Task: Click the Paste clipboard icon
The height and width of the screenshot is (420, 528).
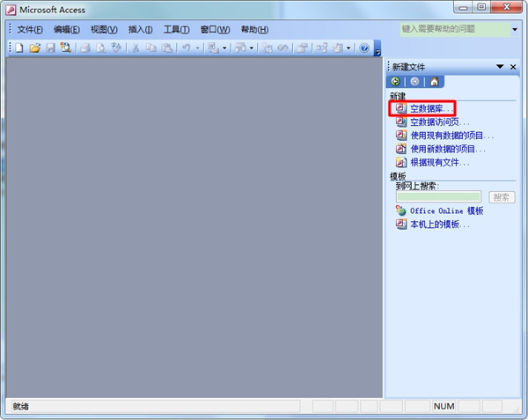Action: 167,48
